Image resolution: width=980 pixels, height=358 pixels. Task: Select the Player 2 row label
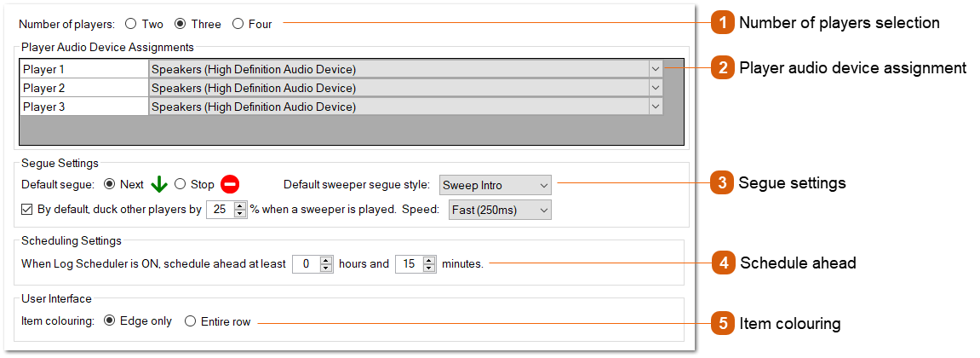pos(83,88)
